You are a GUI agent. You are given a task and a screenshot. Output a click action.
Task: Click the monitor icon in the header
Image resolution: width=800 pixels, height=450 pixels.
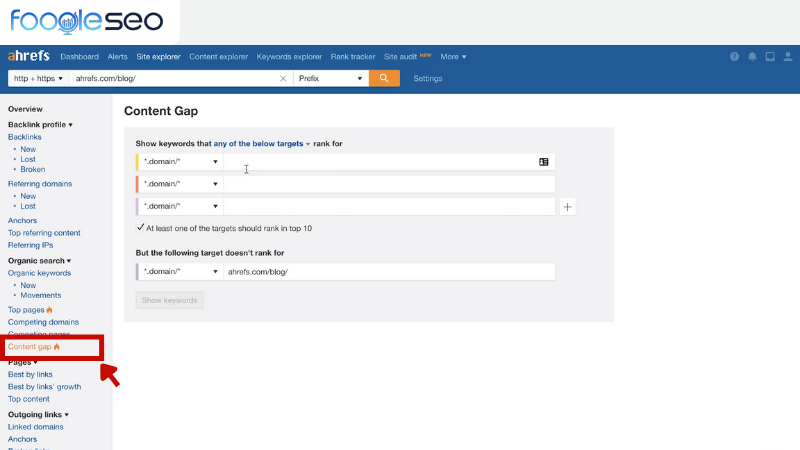pos(770,57)
